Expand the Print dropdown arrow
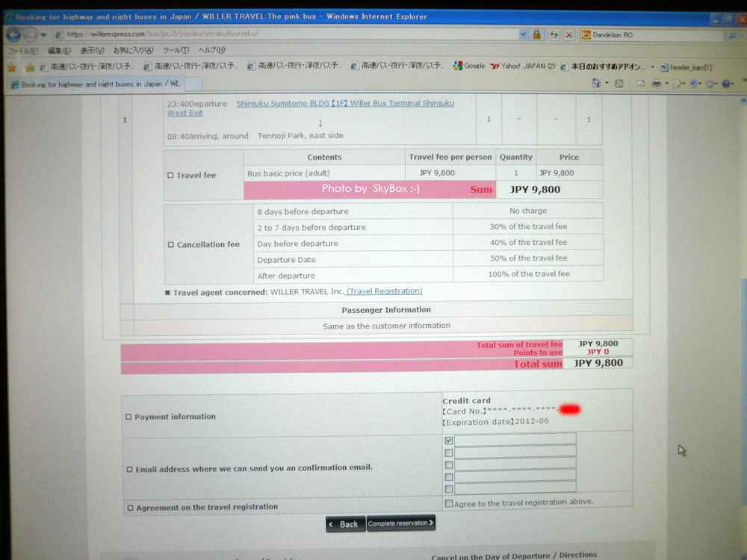 (666, 84)
